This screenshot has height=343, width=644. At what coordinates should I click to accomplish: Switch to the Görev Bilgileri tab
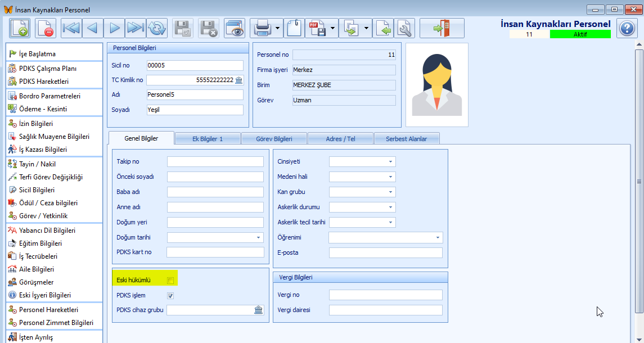274,139
